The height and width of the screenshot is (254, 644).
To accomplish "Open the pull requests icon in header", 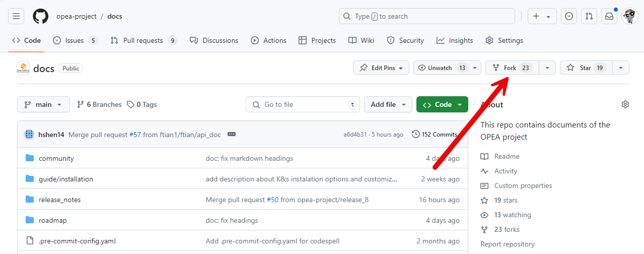I will [589, 16].
